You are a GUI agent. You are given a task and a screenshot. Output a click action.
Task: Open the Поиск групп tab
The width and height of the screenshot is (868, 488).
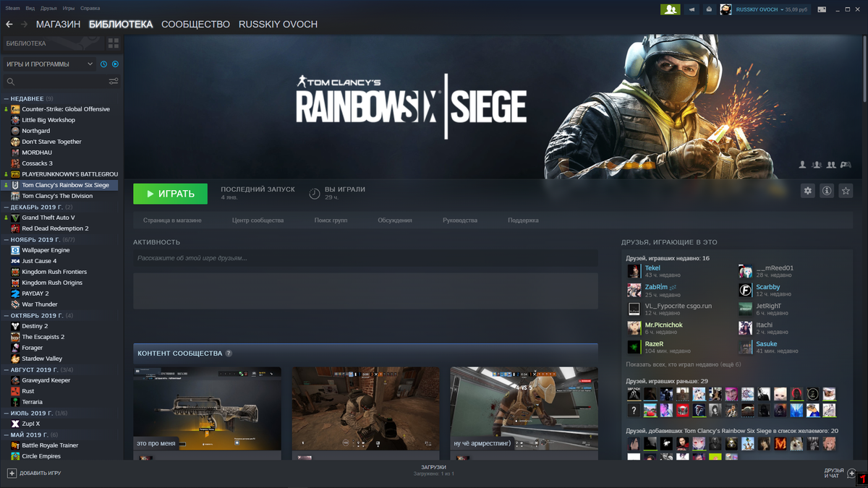click(331, 221)
